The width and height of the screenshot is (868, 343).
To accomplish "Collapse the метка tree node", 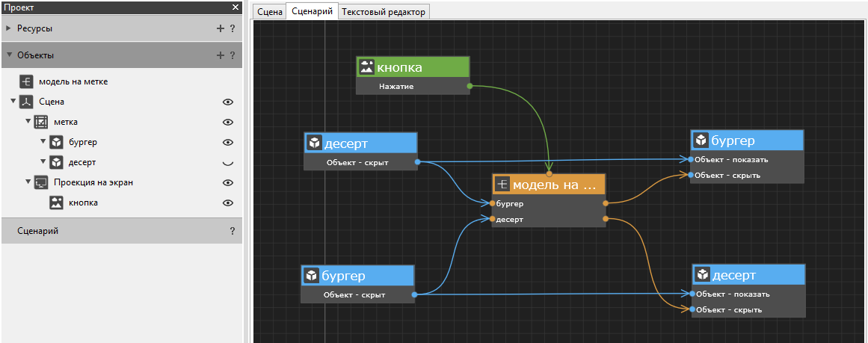I will click(x=28, y=122).
